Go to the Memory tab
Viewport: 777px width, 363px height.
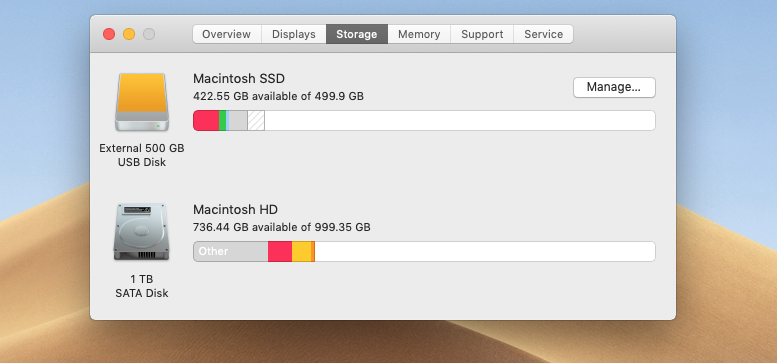click(419, 34)
